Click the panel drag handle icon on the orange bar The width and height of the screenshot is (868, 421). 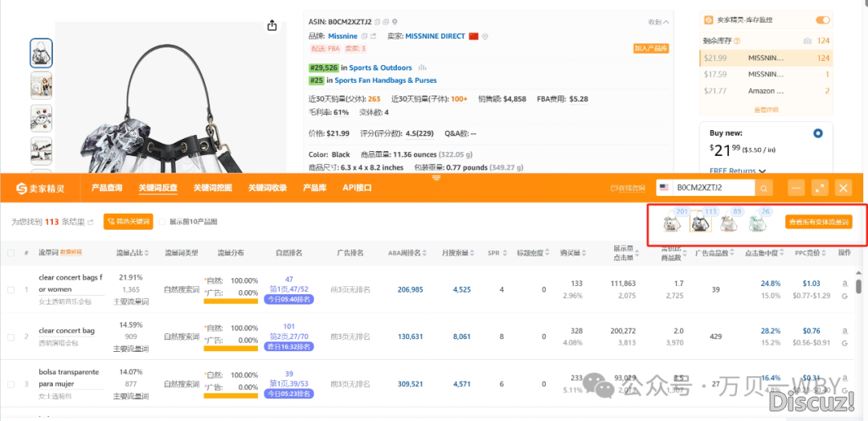tap(436, 178)
